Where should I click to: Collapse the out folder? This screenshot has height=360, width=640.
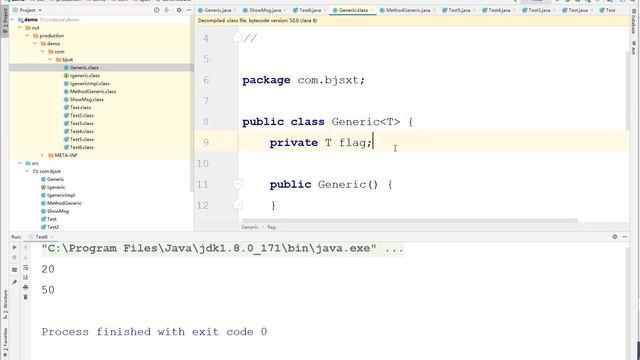tap(20, 28)
